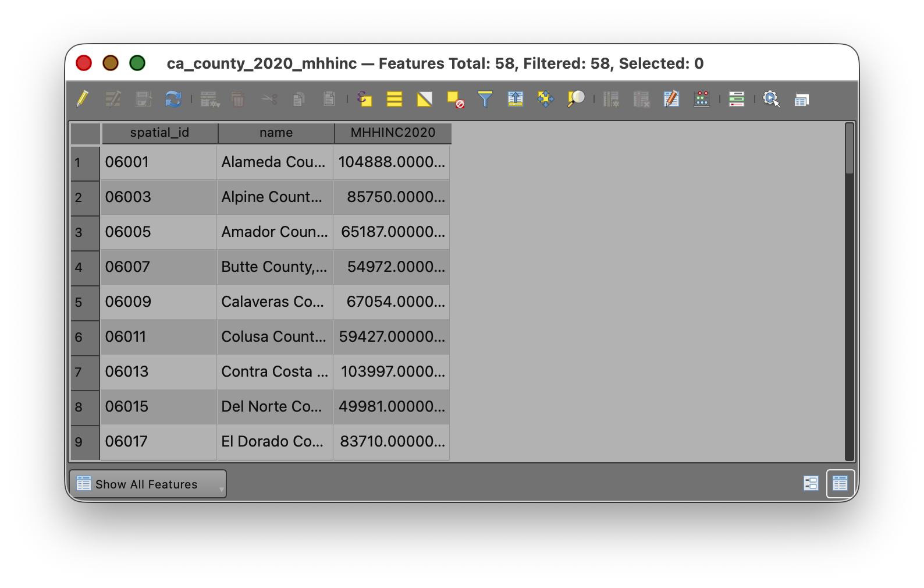The width and height of the screenshot is (924, 588).
Task: Switch to table view
Action: pyautogui.click(x=840, y=483)
